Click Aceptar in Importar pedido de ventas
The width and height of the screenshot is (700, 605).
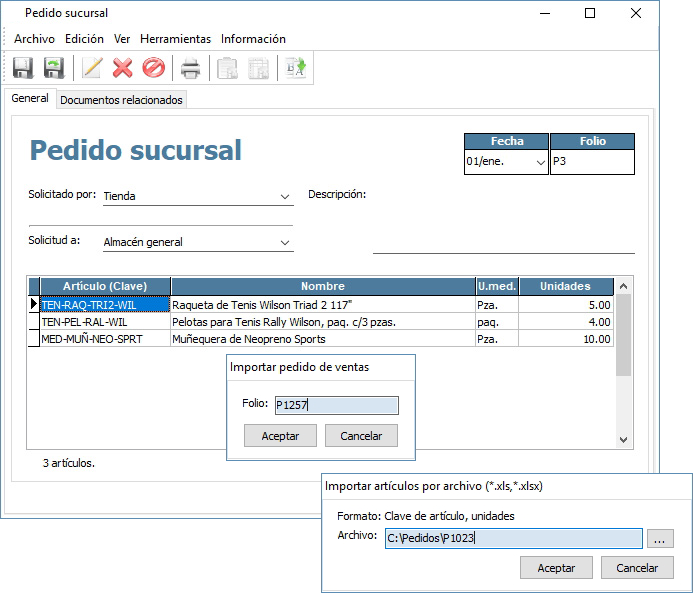(x=280, y=436)
